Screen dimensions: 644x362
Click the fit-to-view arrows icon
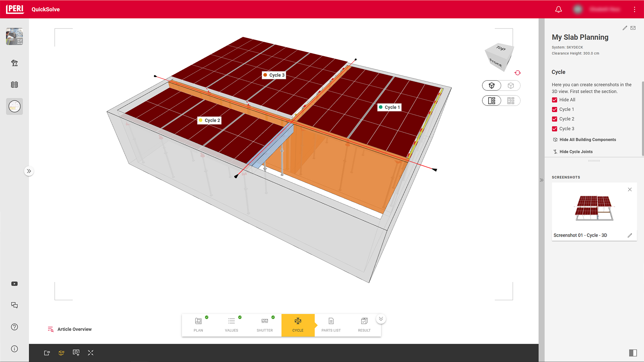pos(91,353)
